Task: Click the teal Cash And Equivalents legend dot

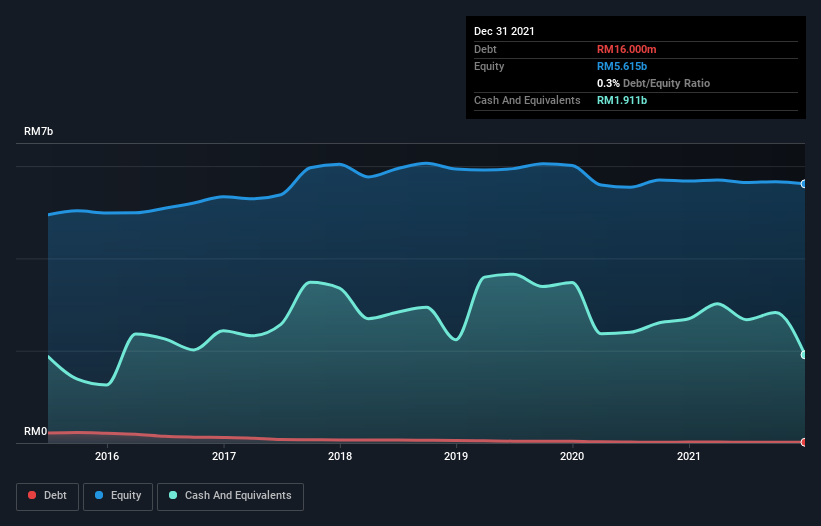Action: coord(173,495)
